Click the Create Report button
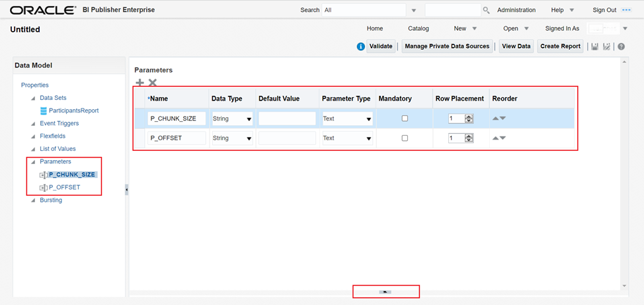Screen dimensions: 644x305 [x=560, y=46]
